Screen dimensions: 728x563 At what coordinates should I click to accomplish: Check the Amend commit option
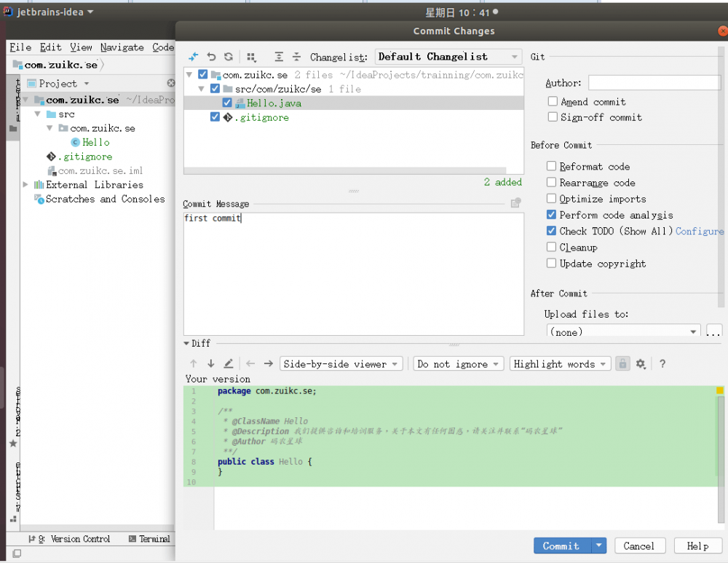551,101
